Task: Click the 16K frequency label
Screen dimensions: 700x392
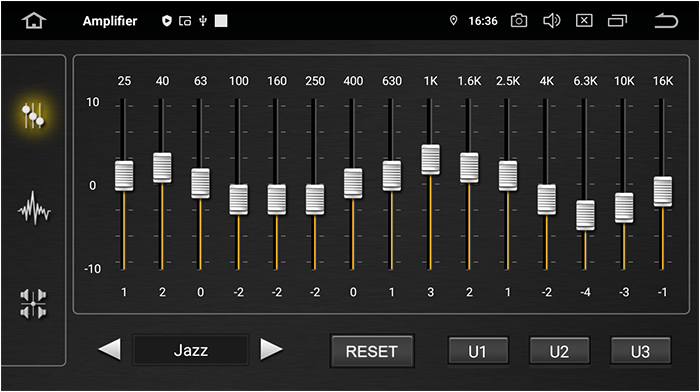Action: click(663, 81)
